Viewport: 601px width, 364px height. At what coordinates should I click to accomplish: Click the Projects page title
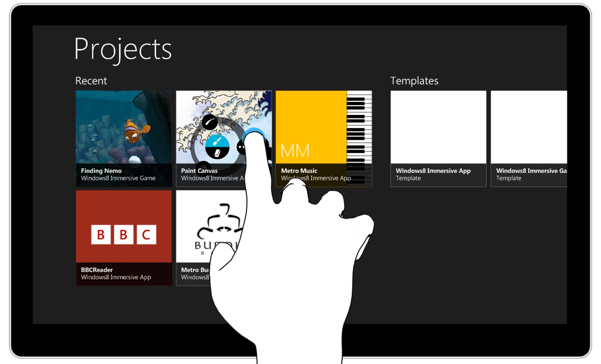[123, 49]
